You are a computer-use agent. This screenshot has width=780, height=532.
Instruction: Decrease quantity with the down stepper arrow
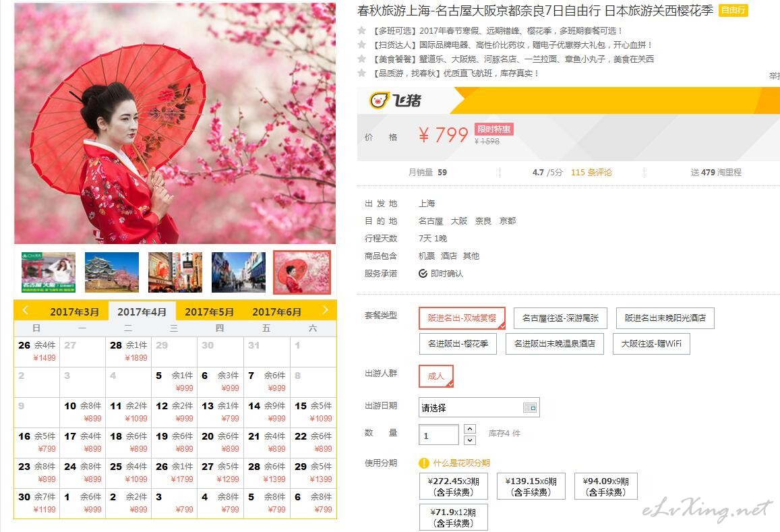[x=470, y=440]
